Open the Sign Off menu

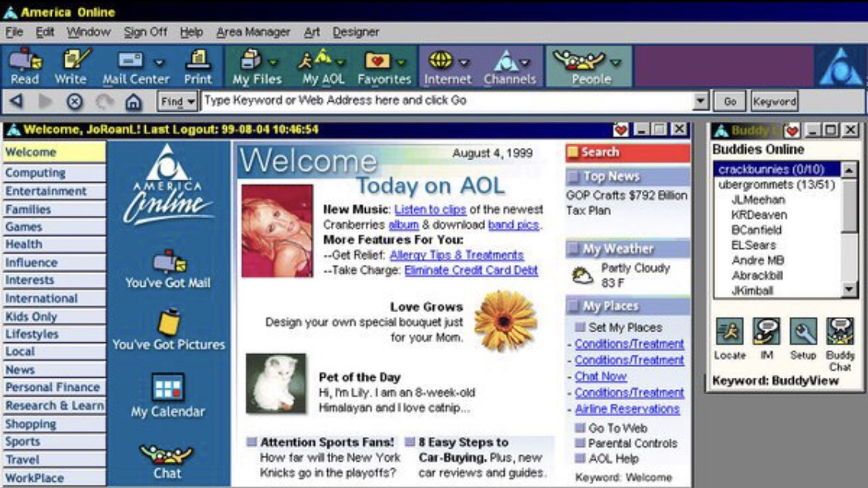coord(145,32)
